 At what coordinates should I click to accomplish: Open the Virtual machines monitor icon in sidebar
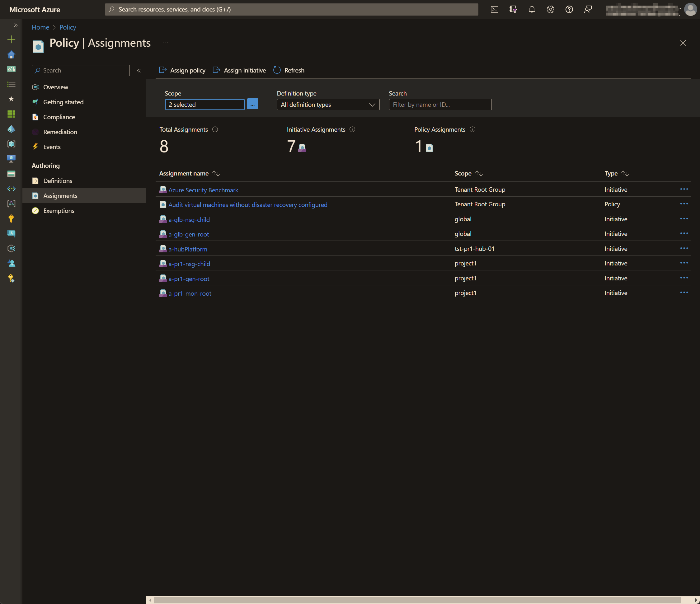pos(11,159)
